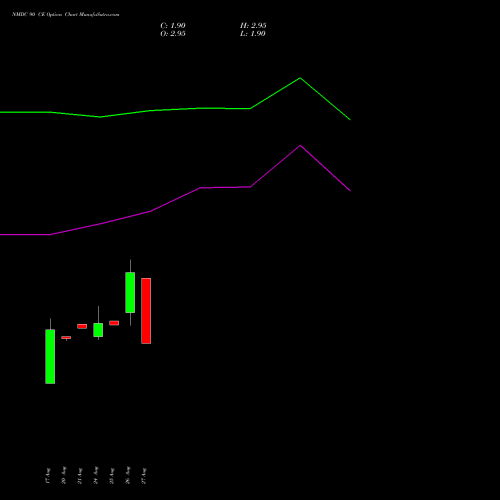The image size is (500, 500).
Task: Click the NMDC 90 CE Options chart title
Action: click(66, 15)
